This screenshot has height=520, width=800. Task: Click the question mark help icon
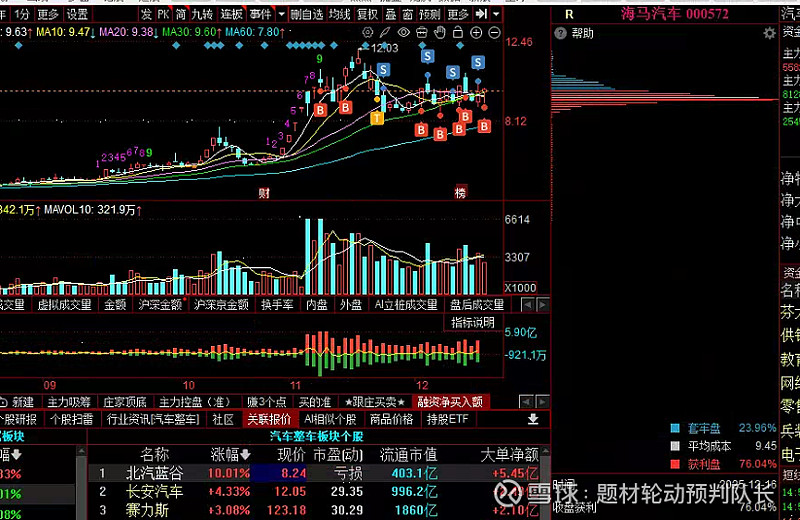[560, 34]
